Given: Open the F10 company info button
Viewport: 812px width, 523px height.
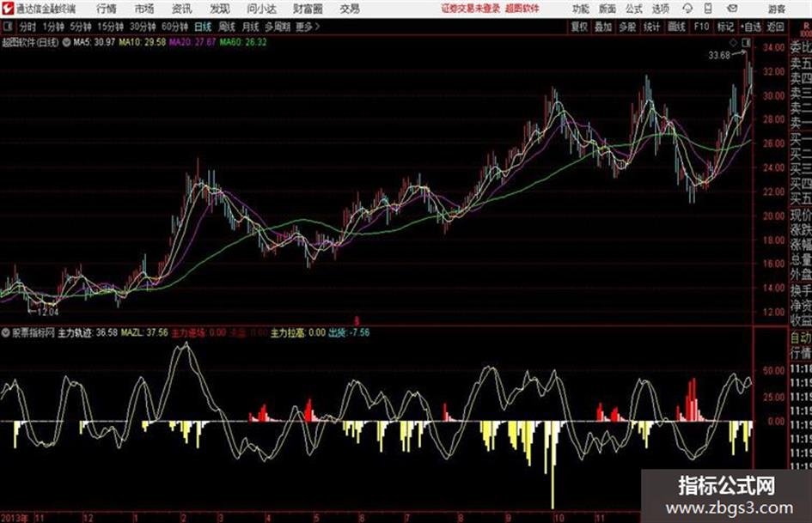Looking at the screenshot, I should tap(701, 27).
